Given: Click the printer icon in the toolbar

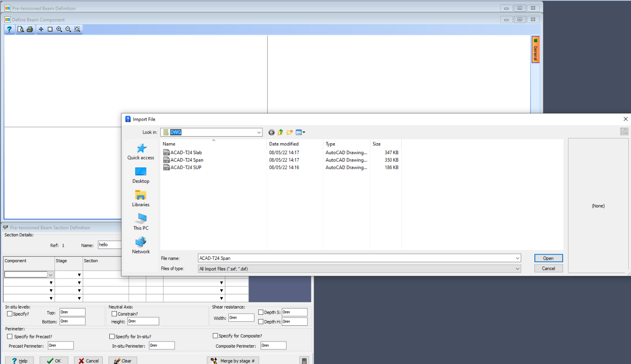Looking at the screenshot, I should tap(30, 29).
